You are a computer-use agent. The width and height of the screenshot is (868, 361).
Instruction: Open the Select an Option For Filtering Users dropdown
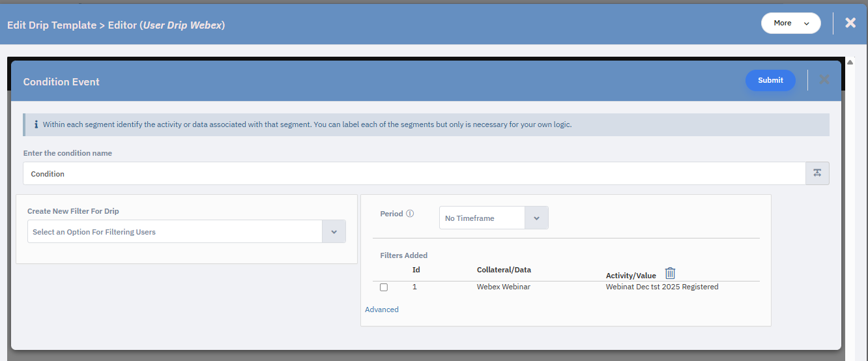pos(175,232)
